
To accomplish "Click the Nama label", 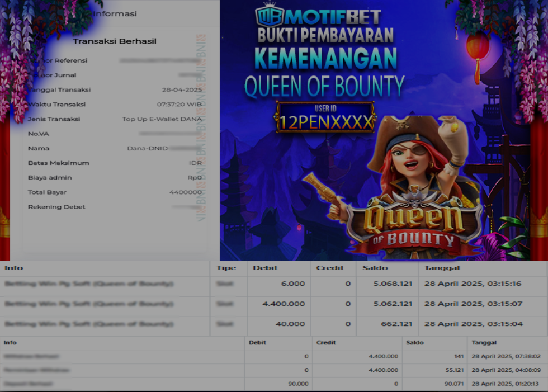I will click(39, 149).
